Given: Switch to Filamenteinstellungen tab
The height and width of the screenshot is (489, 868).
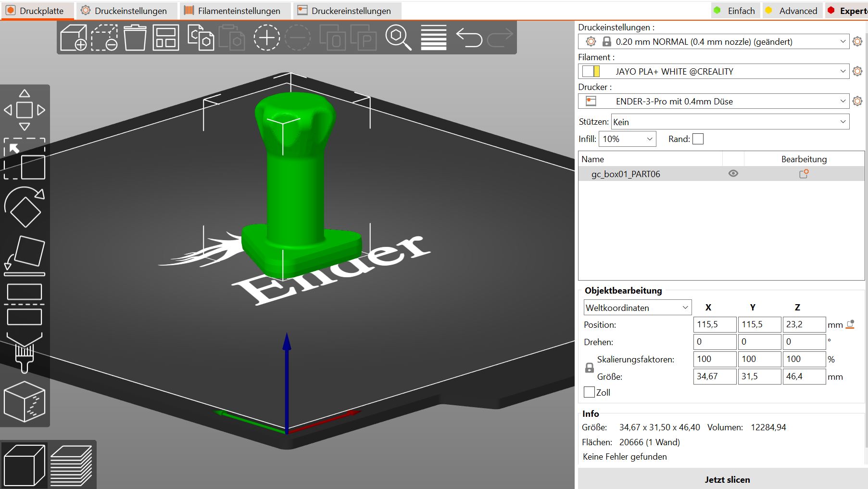Looking at the screenshot, I should (x=232, y=11).
